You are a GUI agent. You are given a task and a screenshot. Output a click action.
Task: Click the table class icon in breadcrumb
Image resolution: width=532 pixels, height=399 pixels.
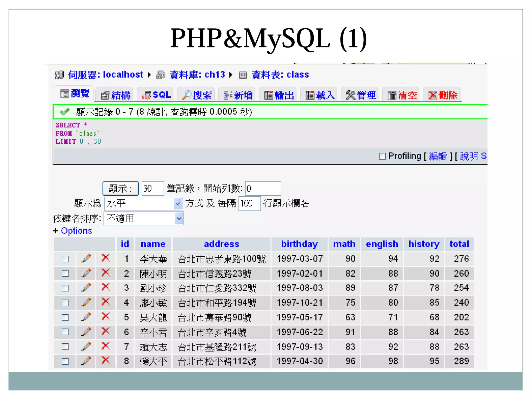tap(243, 75)
